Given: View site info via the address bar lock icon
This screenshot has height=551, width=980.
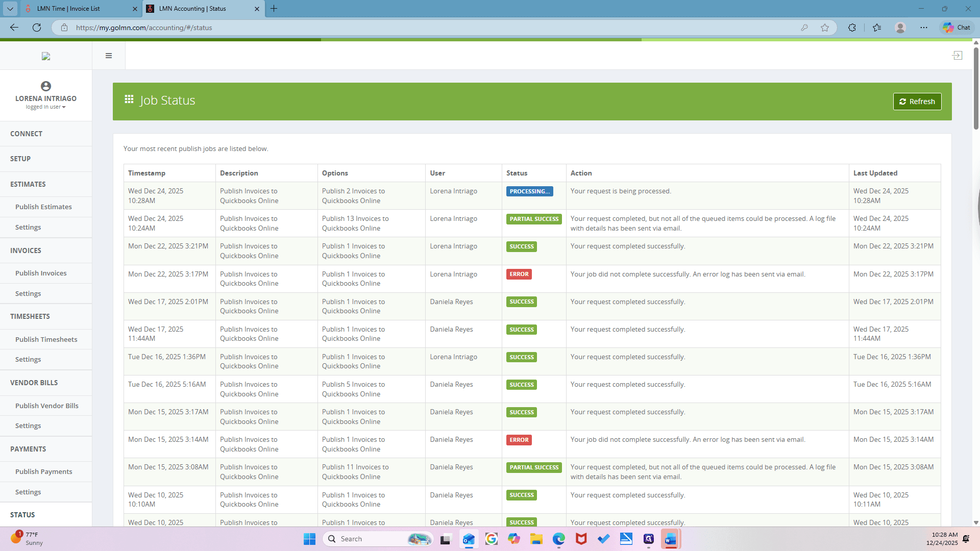Looking at the screenshot, I should [64, 28].
